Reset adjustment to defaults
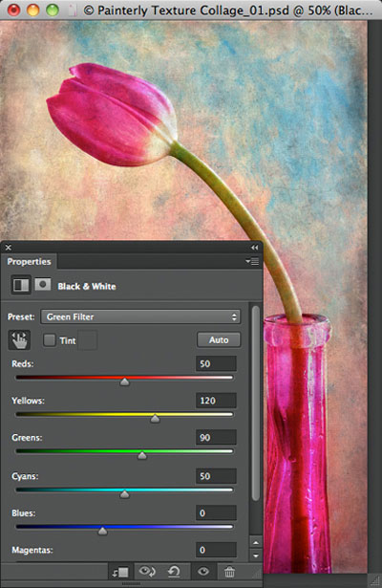Image resolution: width=382 pixels, height=588 pixels. click(x=174, y=573)
